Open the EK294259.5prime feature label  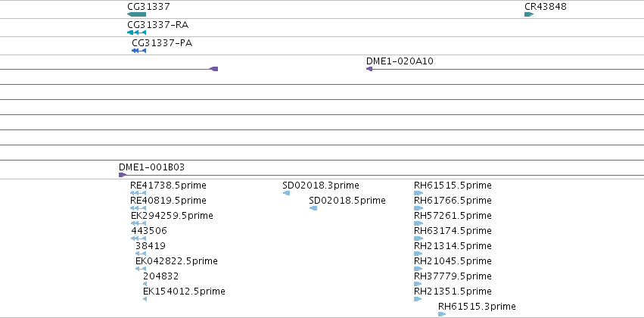pyautogui.click(x=172, y=216)
